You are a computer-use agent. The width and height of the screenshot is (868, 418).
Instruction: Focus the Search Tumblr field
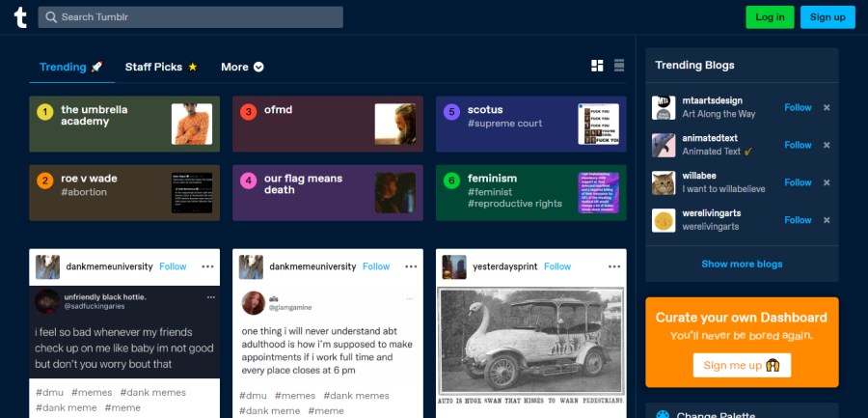pos(190,17)
